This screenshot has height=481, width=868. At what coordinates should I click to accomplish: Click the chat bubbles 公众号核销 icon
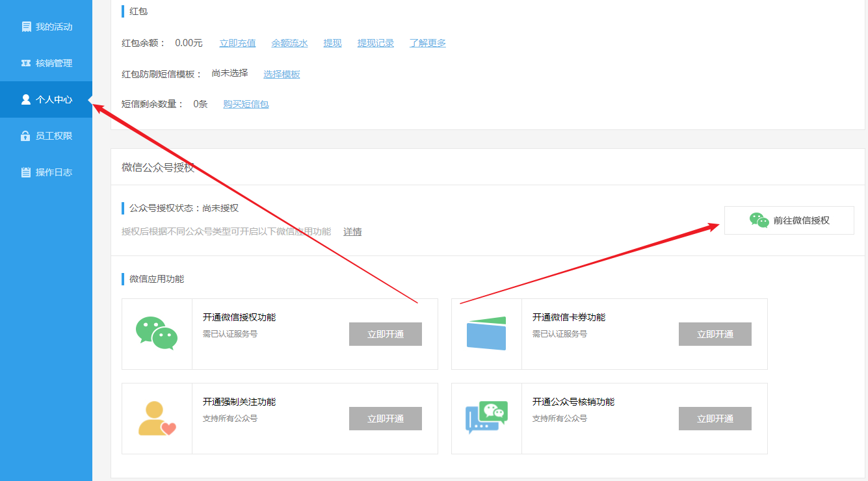486,418
